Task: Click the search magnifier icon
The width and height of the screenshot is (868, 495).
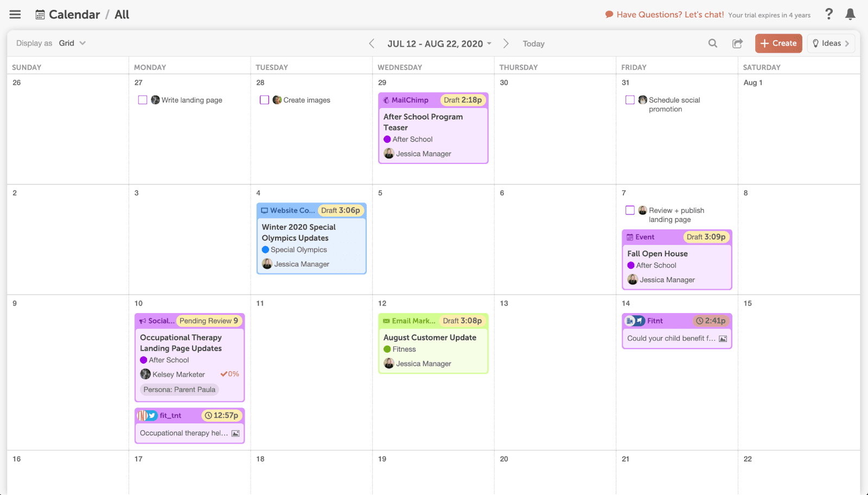Action: (x=712, y=43)
